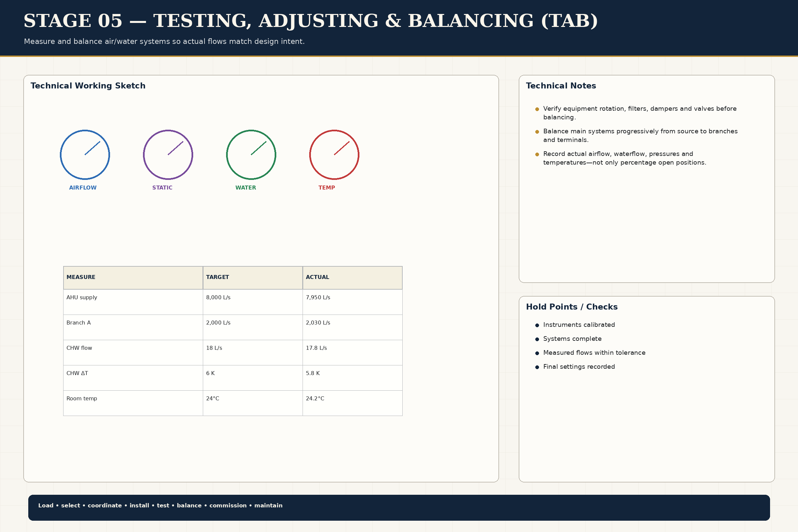
Task: Select the Branch A row label
Action: [79, 323]
